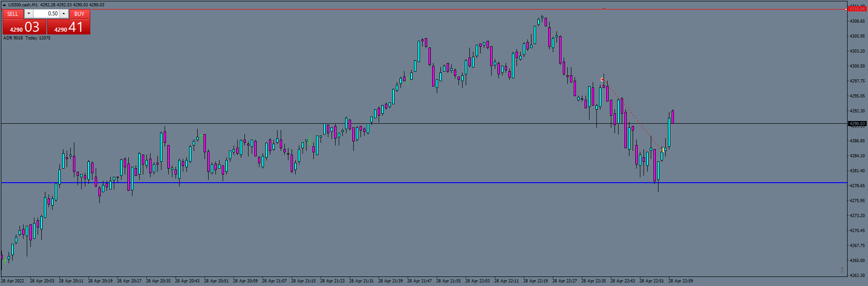
Task: Select the red 4310.84 price level label
Action: pos(857,9)
